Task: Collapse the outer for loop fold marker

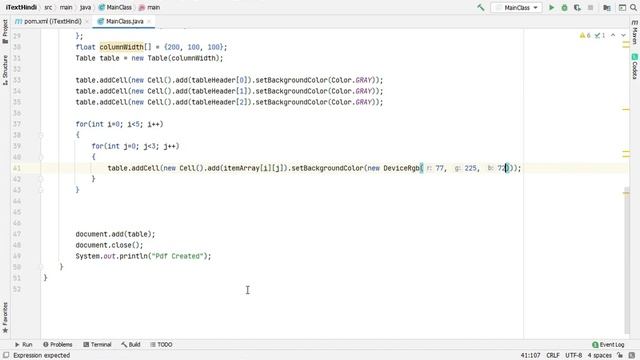Action: (x=41, y=135)
